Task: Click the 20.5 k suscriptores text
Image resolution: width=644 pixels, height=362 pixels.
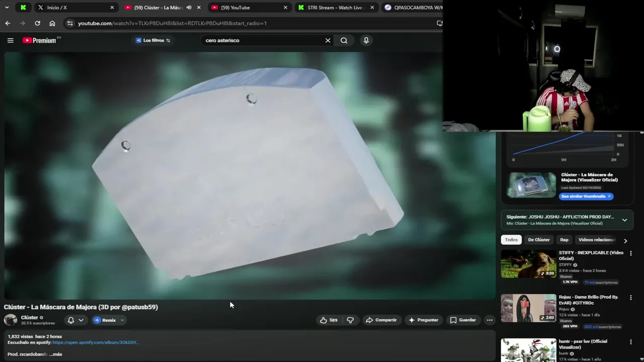Action: click(38, 323)
